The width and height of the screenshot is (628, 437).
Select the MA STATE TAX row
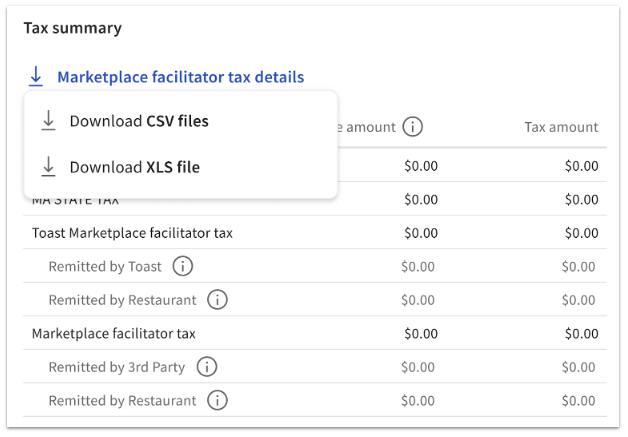coord(75,200)
